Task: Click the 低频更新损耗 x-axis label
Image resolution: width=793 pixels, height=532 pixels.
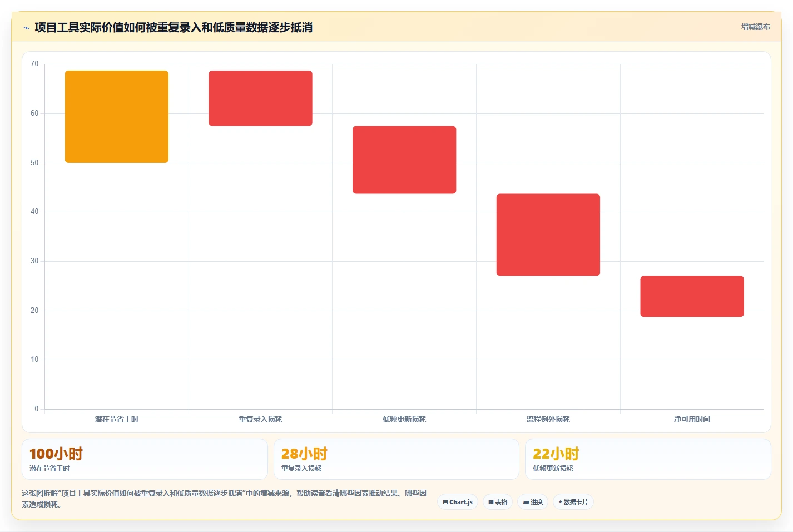Action: point(404,419)
